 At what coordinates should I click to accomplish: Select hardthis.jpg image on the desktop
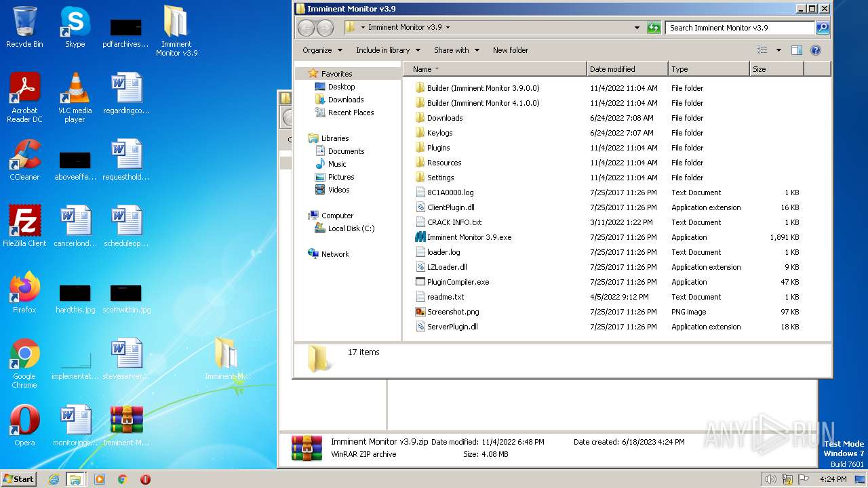tap(75, 298)
